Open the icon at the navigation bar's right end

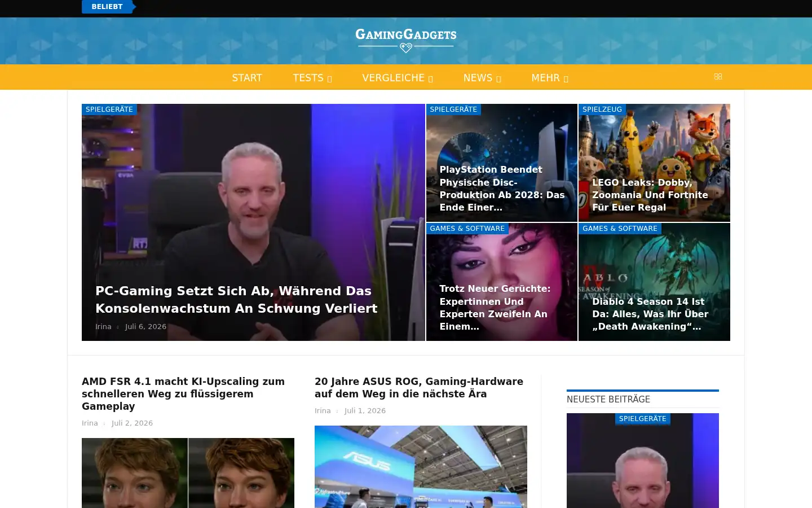(x=718, y=77)
